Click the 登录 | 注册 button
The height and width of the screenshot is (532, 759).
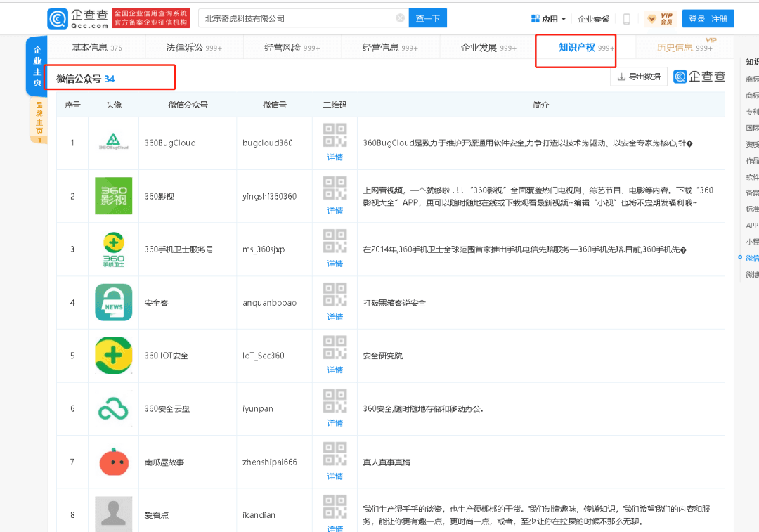click(x=708, y=19)
